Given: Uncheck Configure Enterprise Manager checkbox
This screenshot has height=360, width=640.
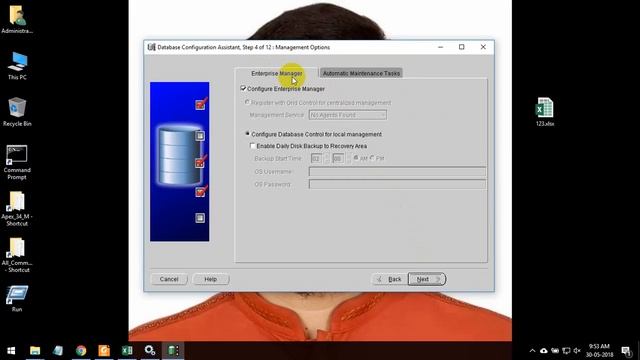Looking at the screenshot, I should pyautogui.click(x=243, y=89).
